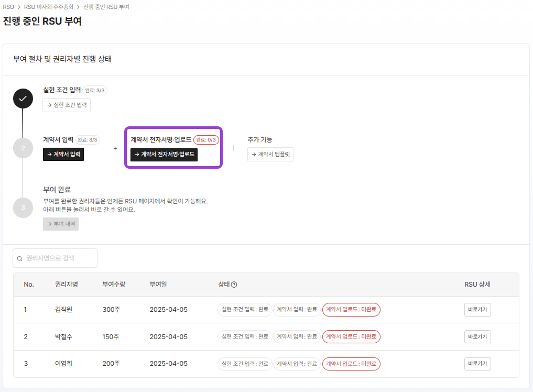
Task: Go to RSU detail for 이영희
Action: [x=477, y=364]
